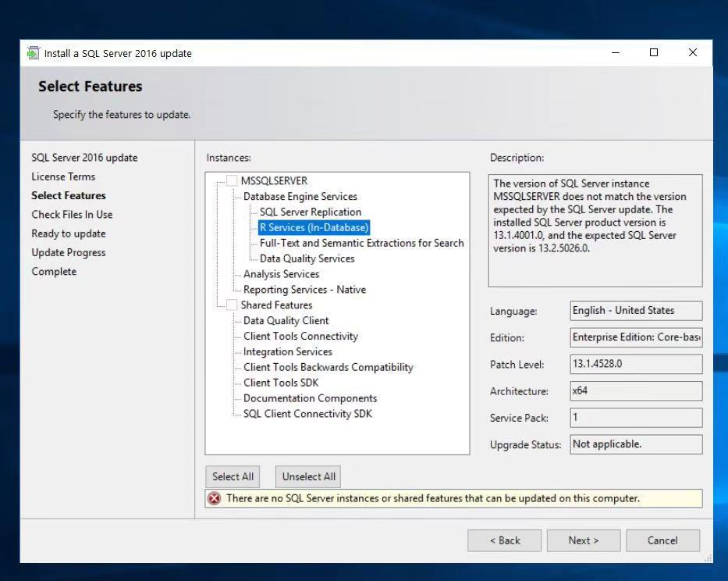
Task: Click the Description text box
Action: click(595, 230)
